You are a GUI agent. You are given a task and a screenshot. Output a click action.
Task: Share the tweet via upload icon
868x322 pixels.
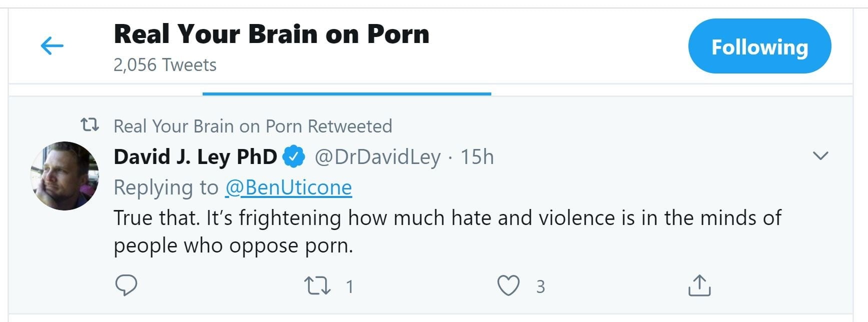tap(699, 286)
